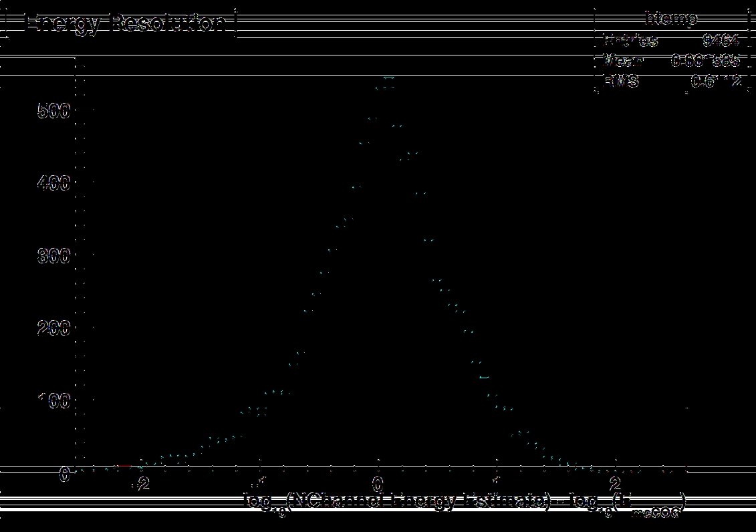Click the 0 tick label on x-axis
The image size is (756, 532).
[378, 483]
